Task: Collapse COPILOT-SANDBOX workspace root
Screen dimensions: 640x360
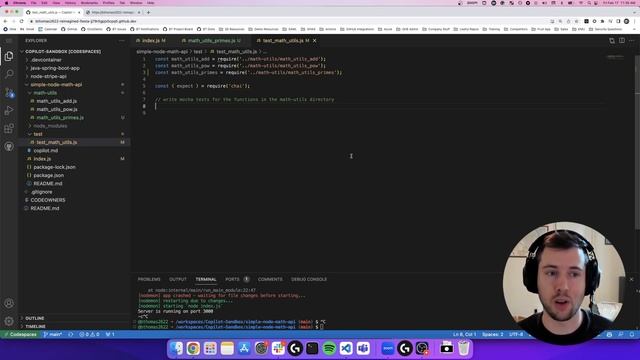Action: (63, 52)
